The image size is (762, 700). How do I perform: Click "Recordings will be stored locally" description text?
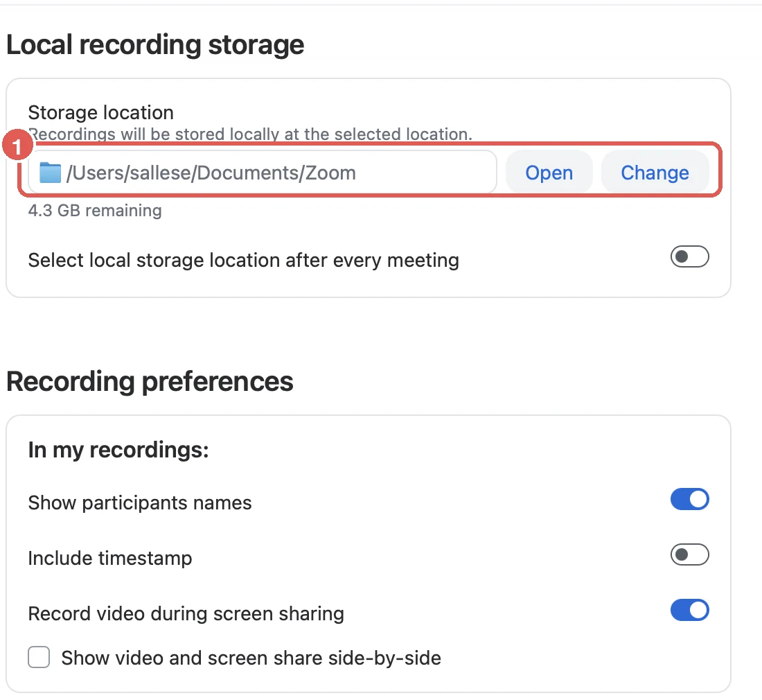click(250, 134)
